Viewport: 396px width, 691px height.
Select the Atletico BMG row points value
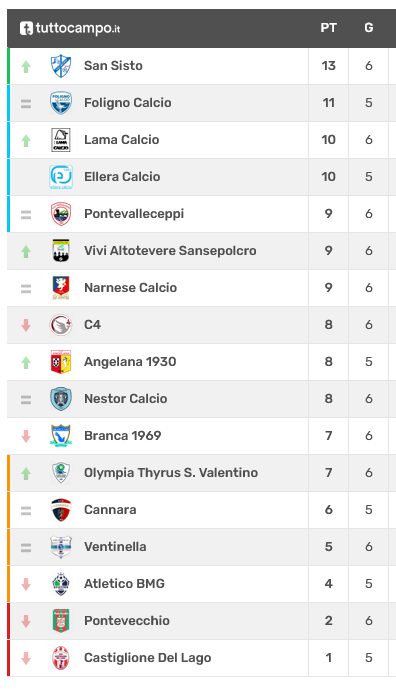click(329, 584)
